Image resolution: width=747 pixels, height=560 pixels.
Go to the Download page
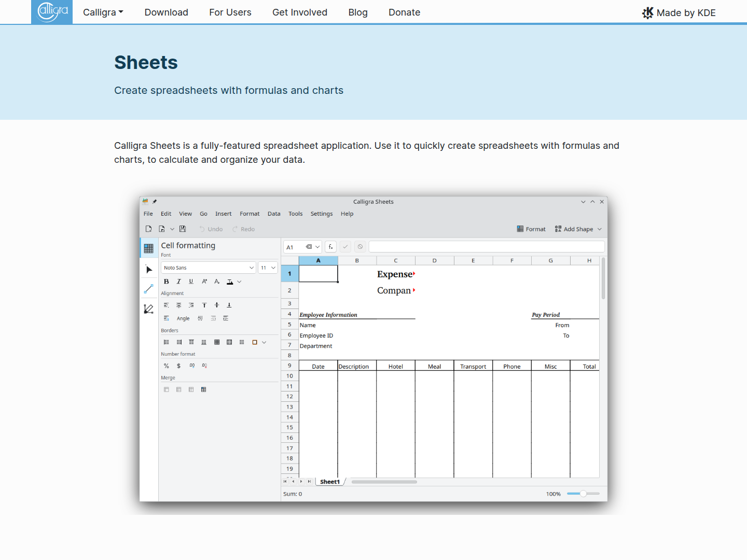167,12
